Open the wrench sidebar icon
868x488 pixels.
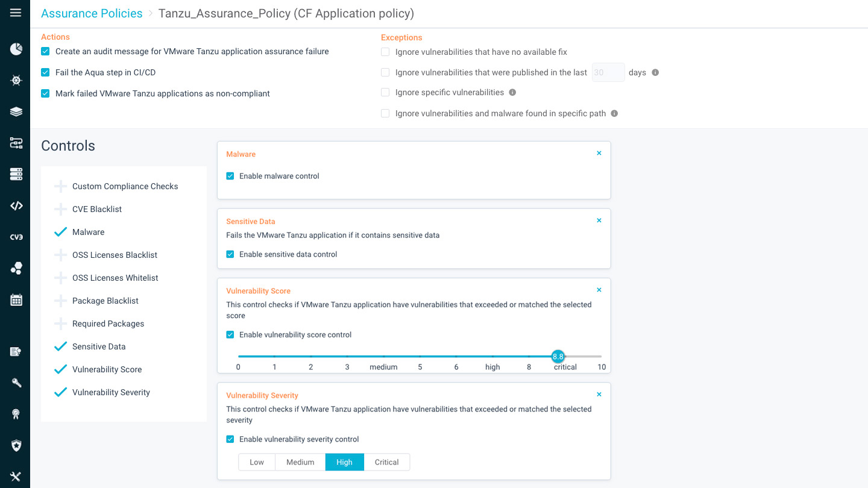(x=16, y=383)
